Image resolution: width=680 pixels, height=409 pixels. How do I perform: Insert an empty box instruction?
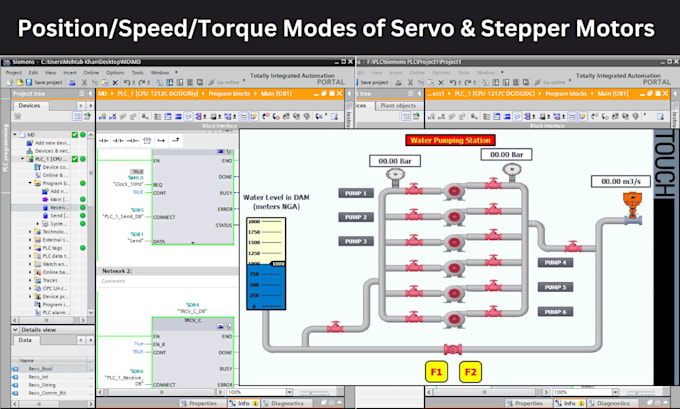coord(147,141)
